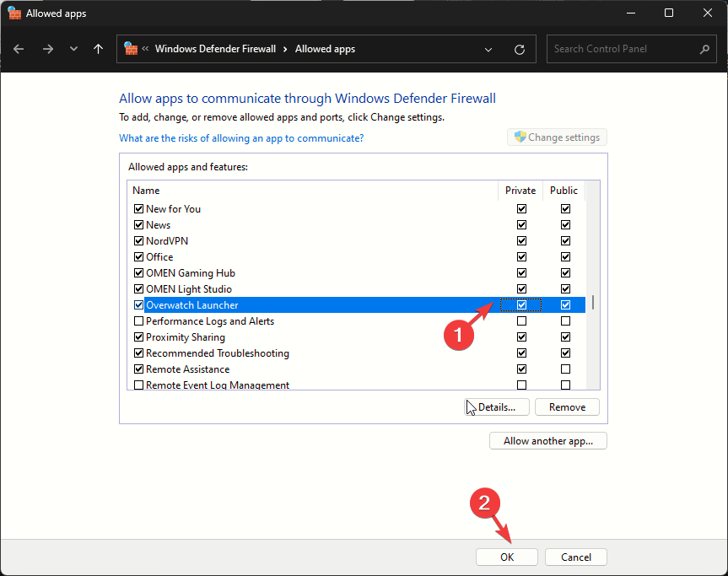
Task: Expand the address bar history dropdown
Action: 488,49
